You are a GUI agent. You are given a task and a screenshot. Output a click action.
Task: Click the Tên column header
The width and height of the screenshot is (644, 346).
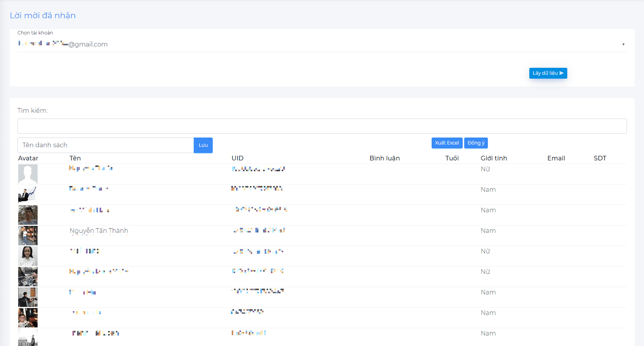pyautogui.click(x=75, y=158)
